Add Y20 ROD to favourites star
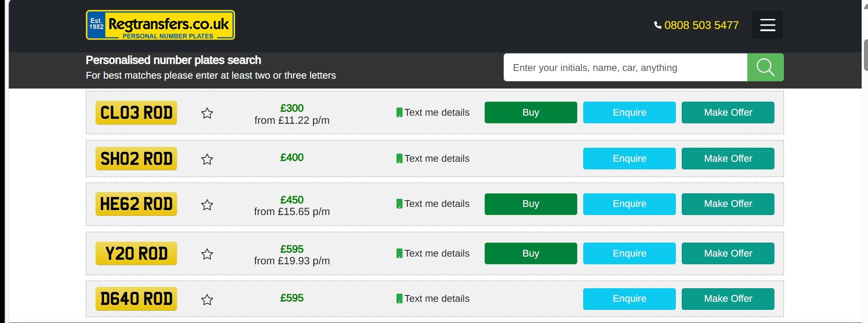The height and width of the screenshot is (323, 868). click(x=207, y=254)
